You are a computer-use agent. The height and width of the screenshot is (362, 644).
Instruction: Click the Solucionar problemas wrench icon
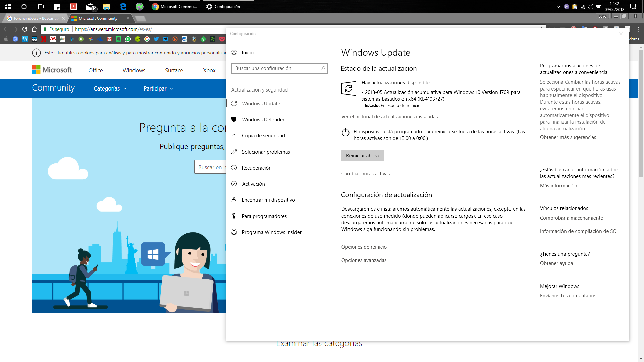coord(234,152)
